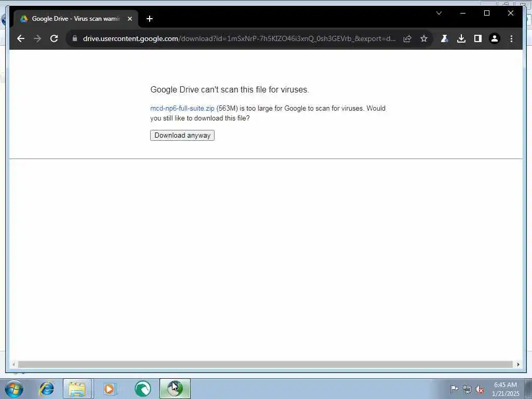Open Chrome three-dot menu

tap(511, 38)
